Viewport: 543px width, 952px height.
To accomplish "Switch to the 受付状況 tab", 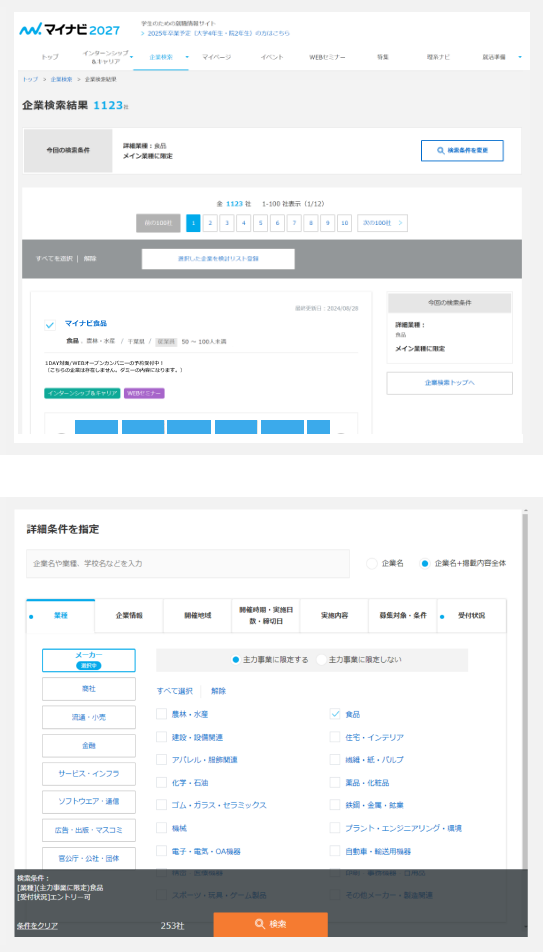I will tap(471, 615).
